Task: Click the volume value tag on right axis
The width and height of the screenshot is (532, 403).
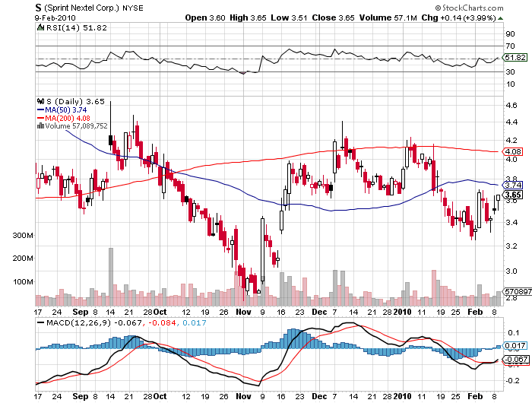Action: tap(517, 291)
